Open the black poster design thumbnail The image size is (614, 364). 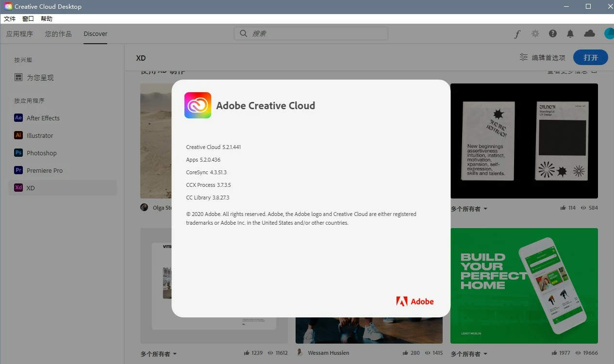coord(524,141)
